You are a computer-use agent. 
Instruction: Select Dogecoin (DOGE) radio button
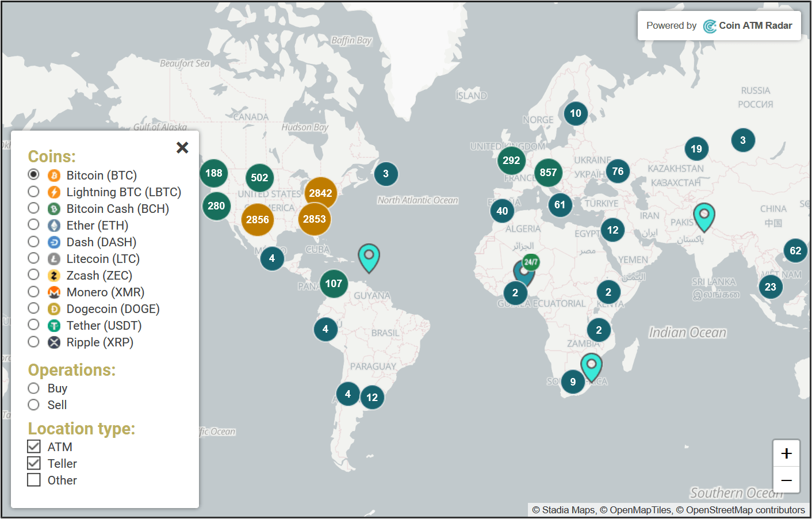[x=34, y=308]
